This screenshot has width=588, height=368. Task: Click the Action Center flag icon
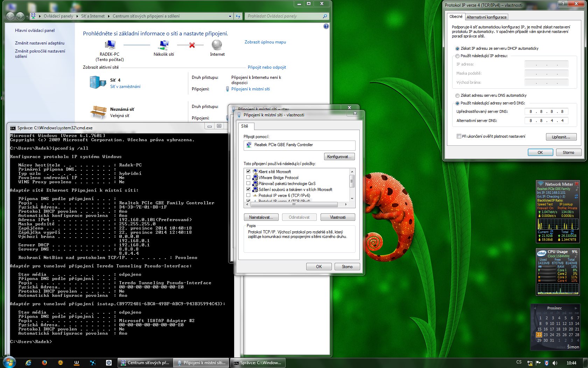click(538, 363)
